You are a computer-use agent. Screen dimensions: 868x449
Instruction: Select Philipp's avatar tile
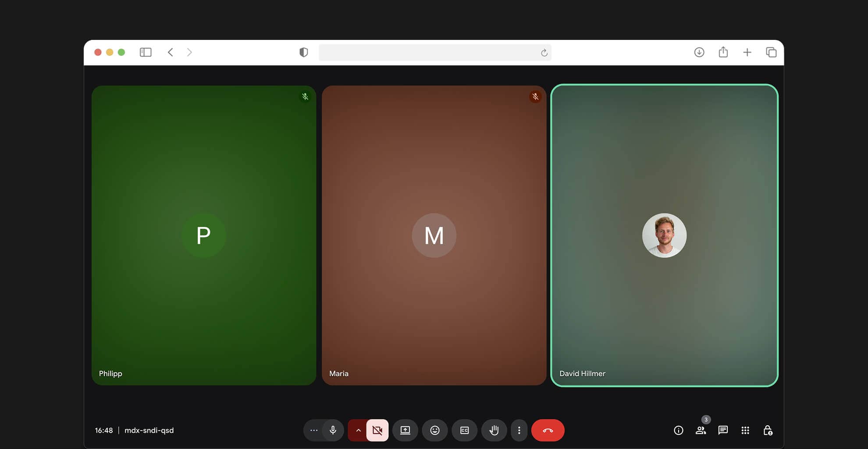click(203, 235)
